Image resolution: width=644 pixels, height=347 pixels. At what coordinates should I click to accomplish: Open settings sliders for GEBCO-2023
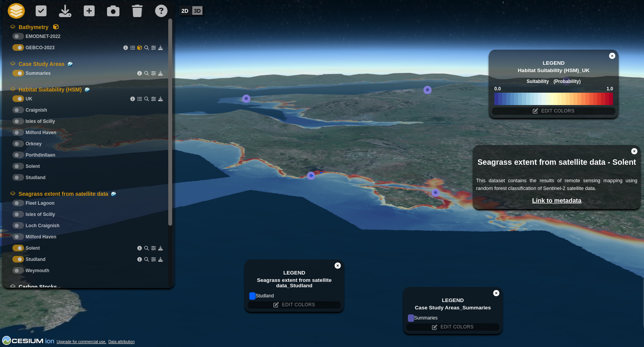(154, 48)
